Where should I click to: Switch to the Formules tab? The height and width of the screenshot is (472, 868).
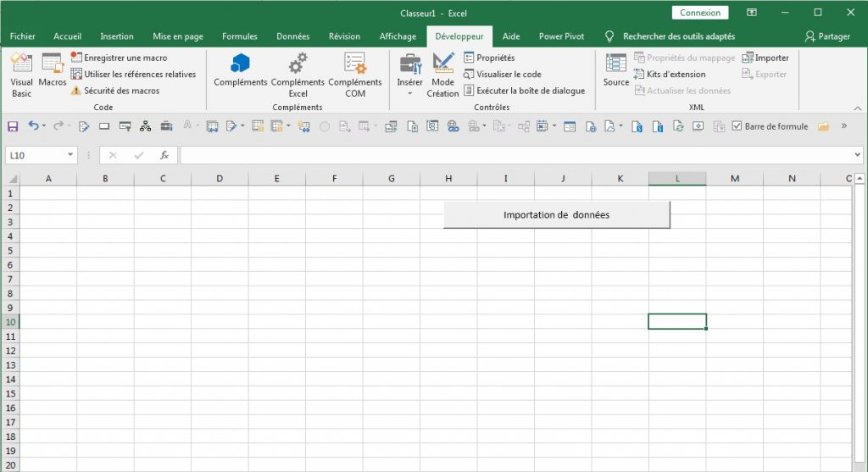240,36
